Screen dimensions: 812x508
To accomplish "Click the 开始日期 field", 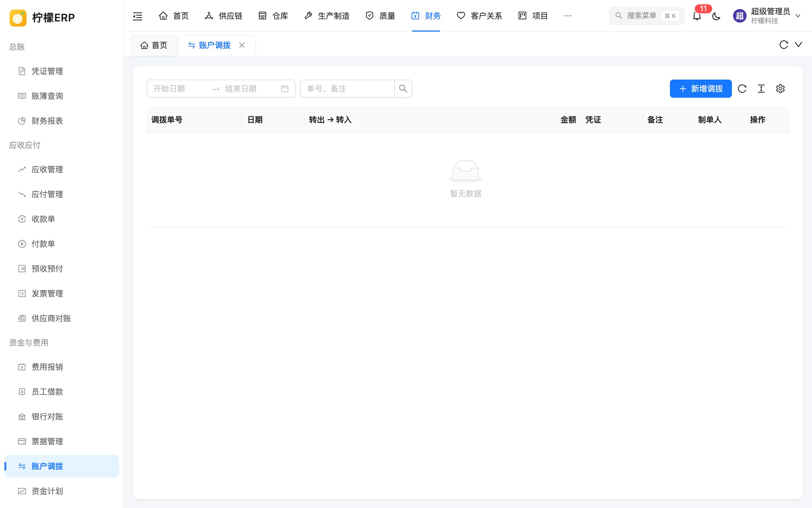I will pyautogui.click(x=180, y=89).
